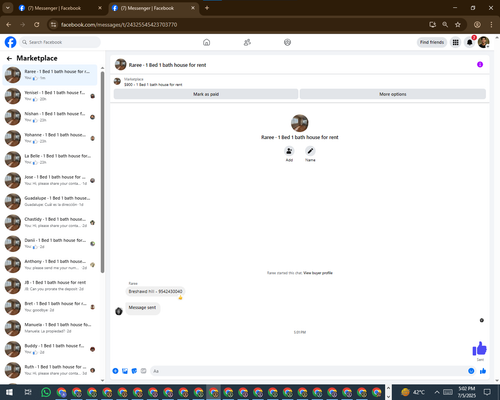Click the address bar URL
The image size is (500, 400).
click(119, 25)
